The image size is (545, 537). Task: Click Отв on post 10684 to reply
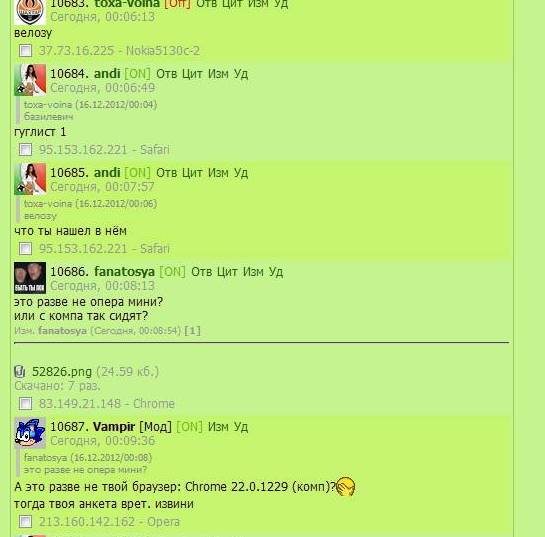pyautogui.click(x=166, y=74)
